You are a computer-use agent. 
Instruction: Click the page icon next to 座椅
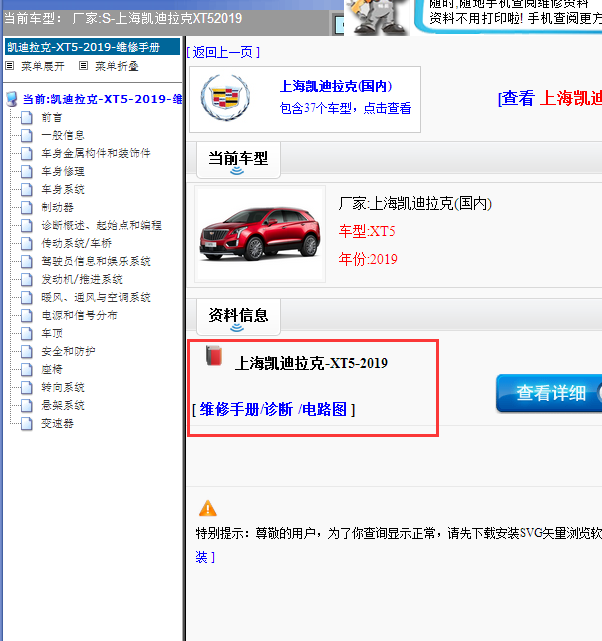coord(27,370)
